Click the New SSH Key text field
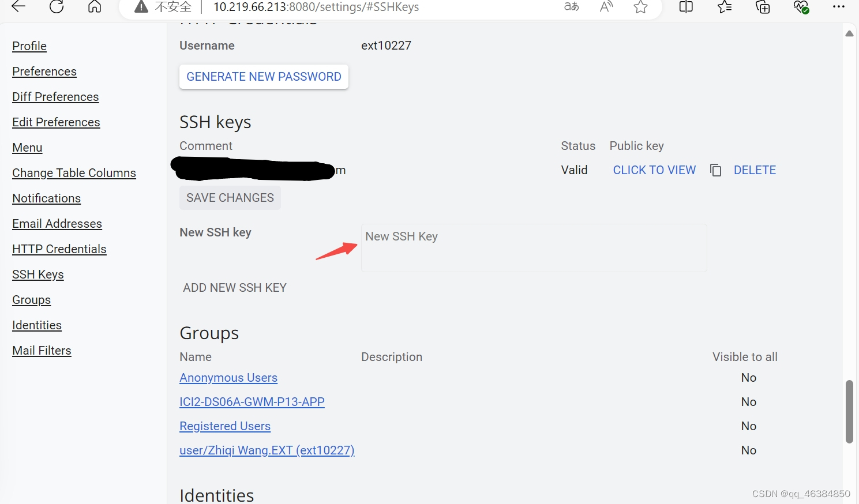Image resolution: width=859 pixels, height=504 pixels. click(x=533, y=248)
